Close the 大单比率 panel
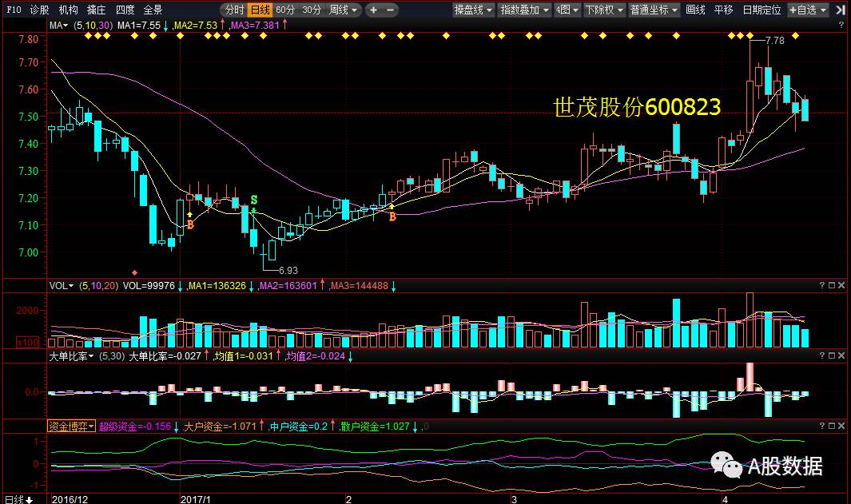This screenshot has width=851, height=504. point(841,356)
